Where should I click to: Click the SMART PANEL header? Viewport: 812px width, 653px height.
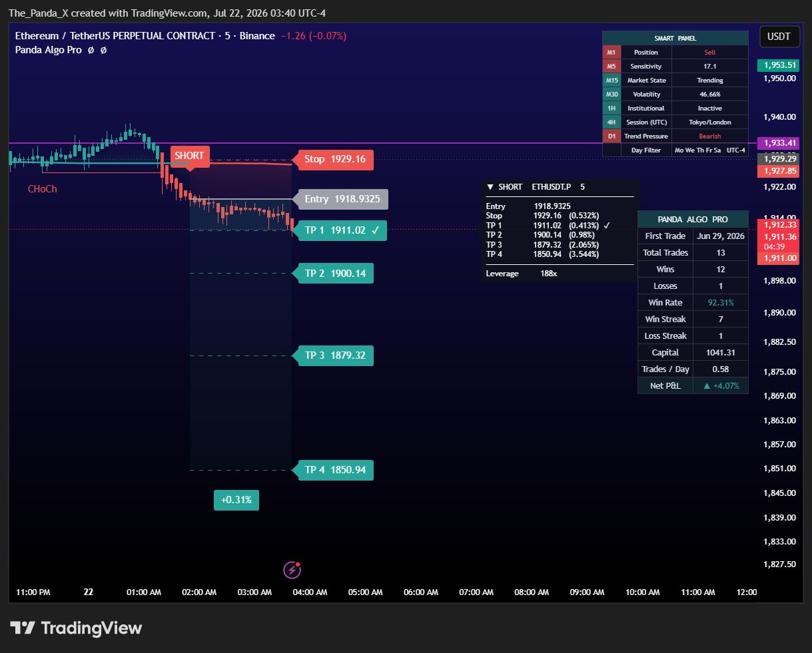(x=675, y=38)
